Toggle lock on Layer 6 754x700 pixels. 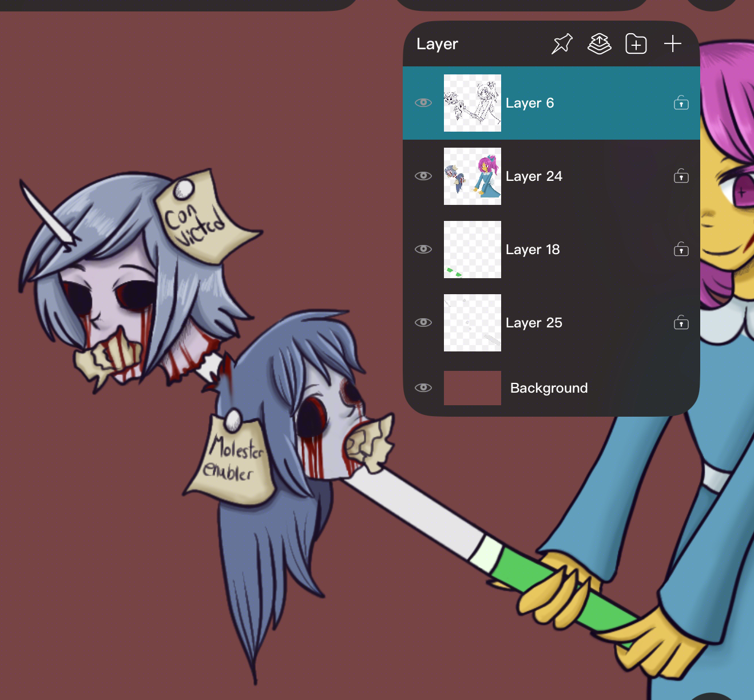coord(681,103)
